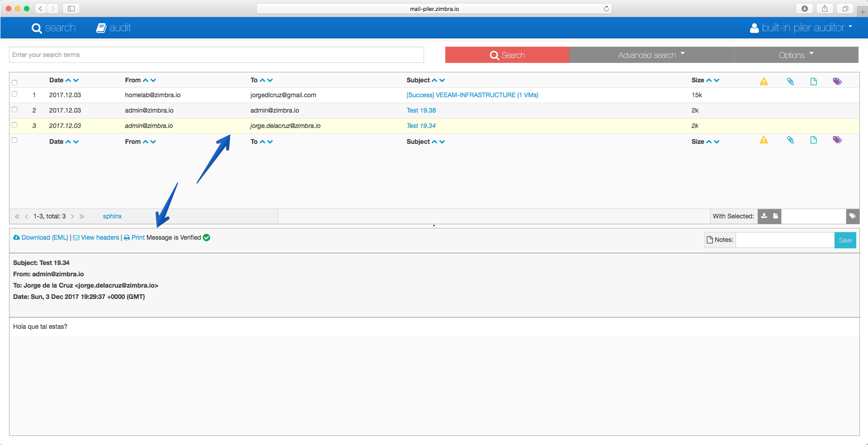Apply tags with the tag button
This screenshot has height=445, width=868.
pos(852,216)
